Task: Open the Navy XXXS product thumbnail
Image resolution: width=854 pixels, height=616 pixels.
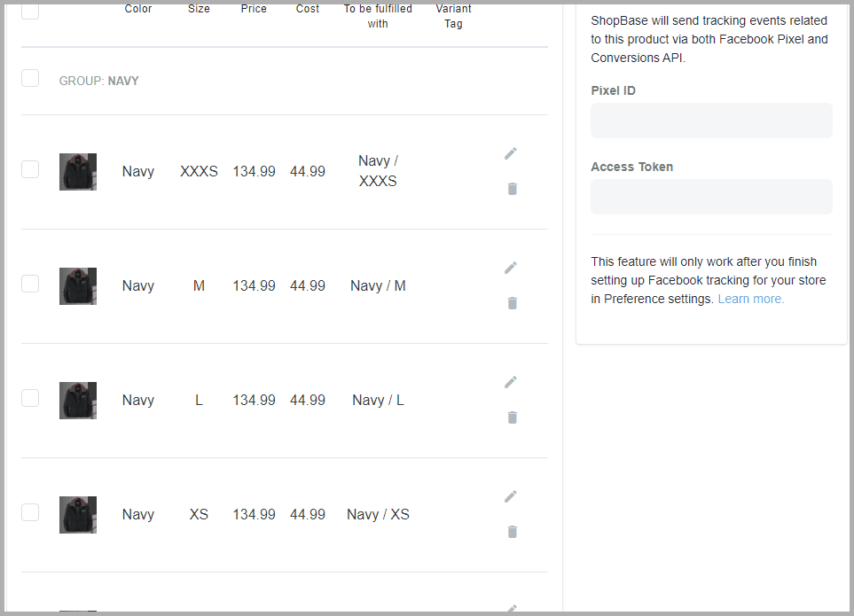Action: click(x=78, y=172)
